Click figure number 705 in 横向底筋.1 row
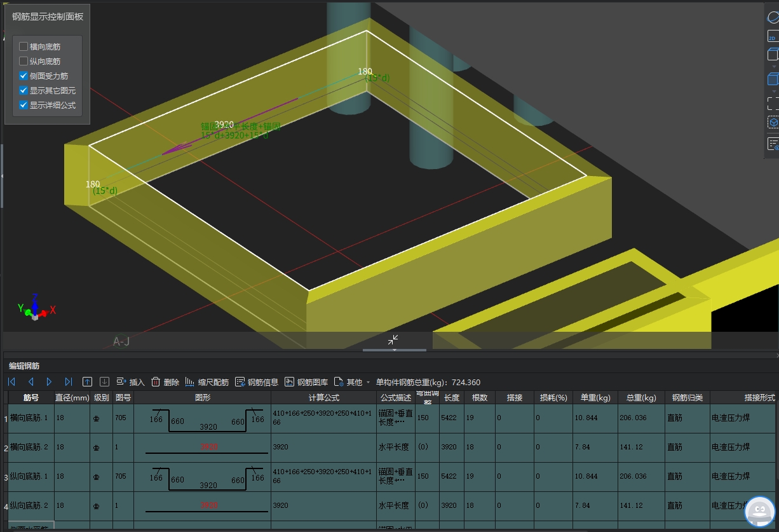The height and width of the screenshot is (532, 779). coord(123,418)
